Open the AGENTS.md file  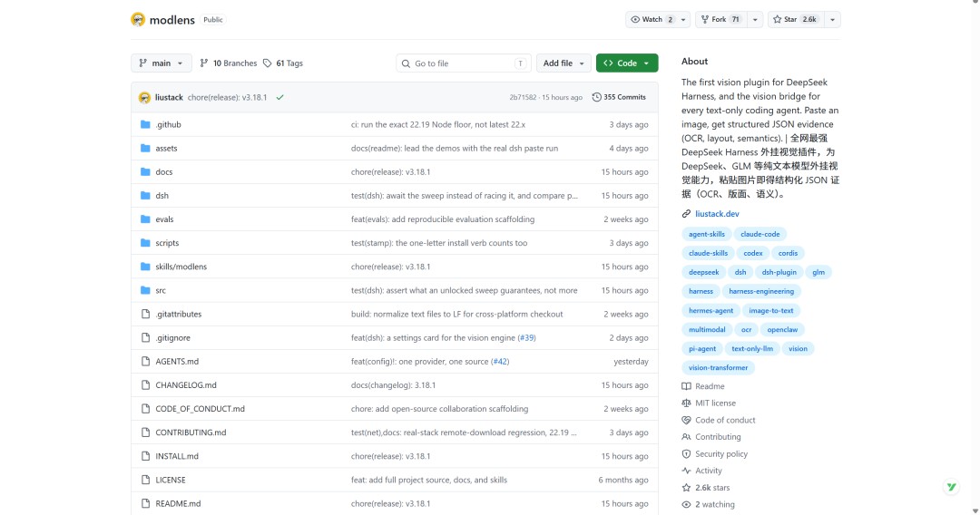tap(177, 362)
